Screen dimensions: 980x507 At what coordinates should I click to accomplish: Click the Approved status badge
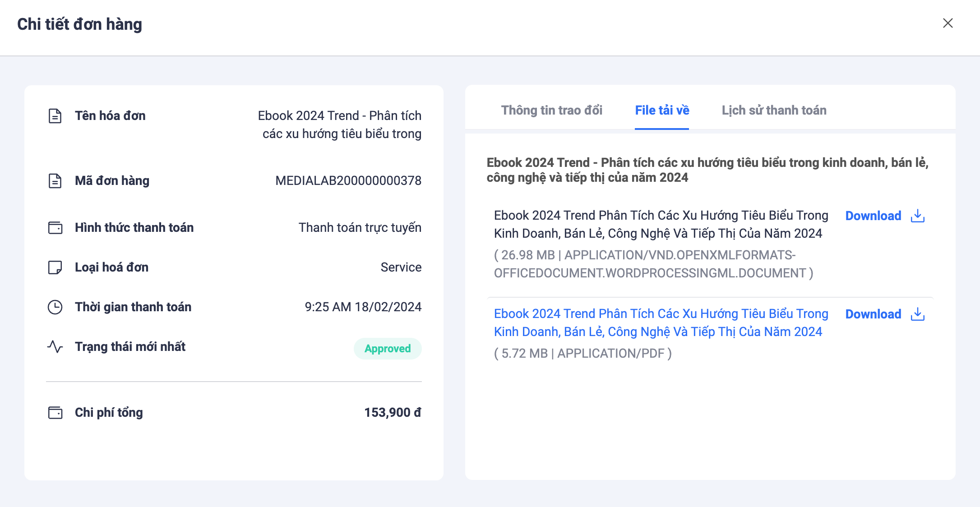coord(388,349)
